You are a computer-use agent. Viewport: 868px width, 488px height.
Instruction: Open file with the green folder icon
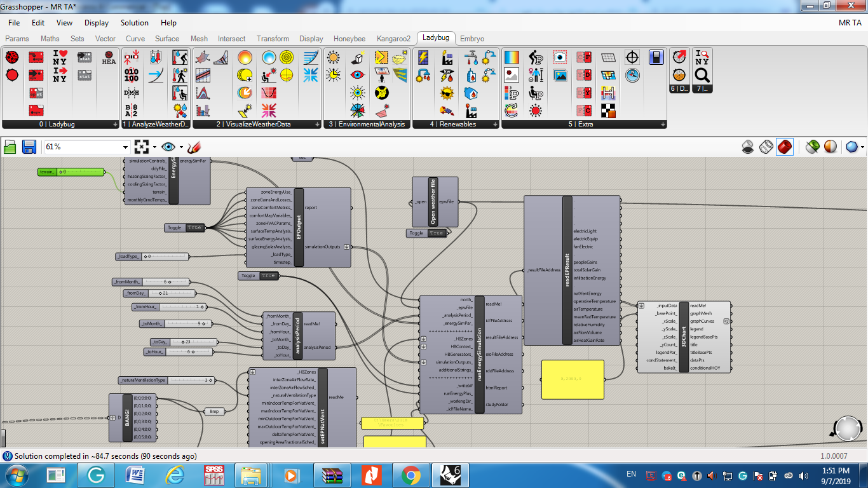click(10, 147)
